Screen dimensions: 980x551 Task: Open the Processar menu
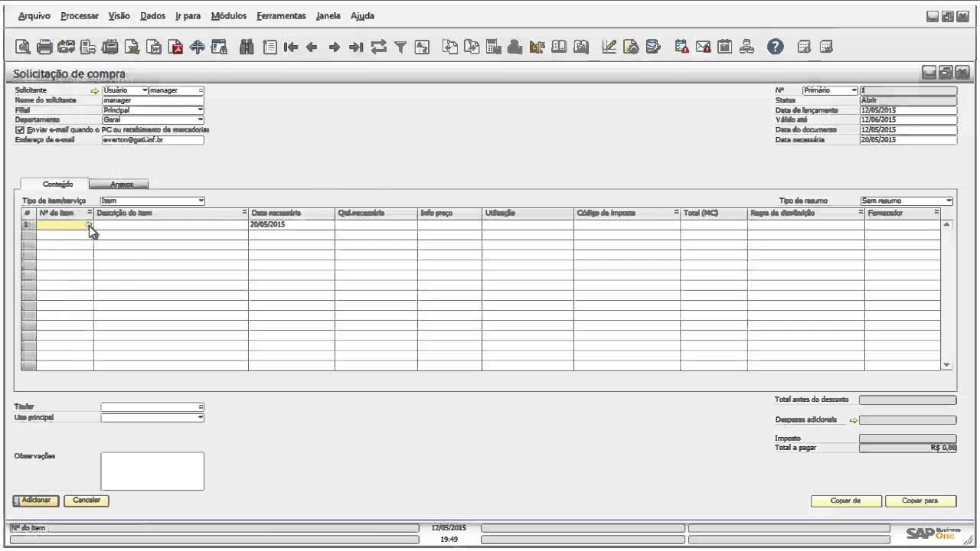tap(80, 15)
